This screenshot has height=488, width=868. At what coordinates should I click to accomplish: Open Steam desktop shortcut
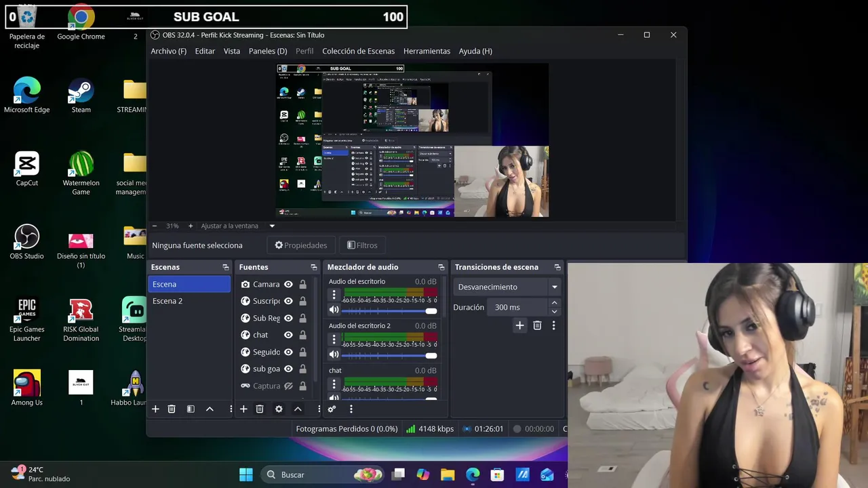[x=81, y=96]
